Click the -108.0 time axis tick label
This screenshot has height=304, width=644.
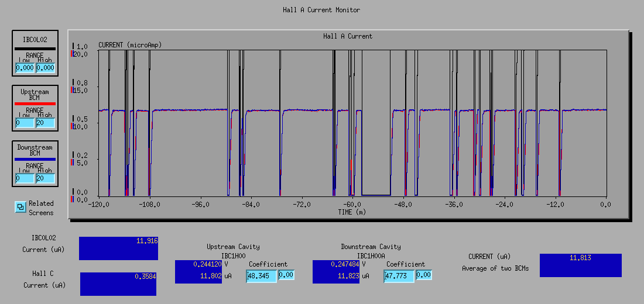[149, 204]
